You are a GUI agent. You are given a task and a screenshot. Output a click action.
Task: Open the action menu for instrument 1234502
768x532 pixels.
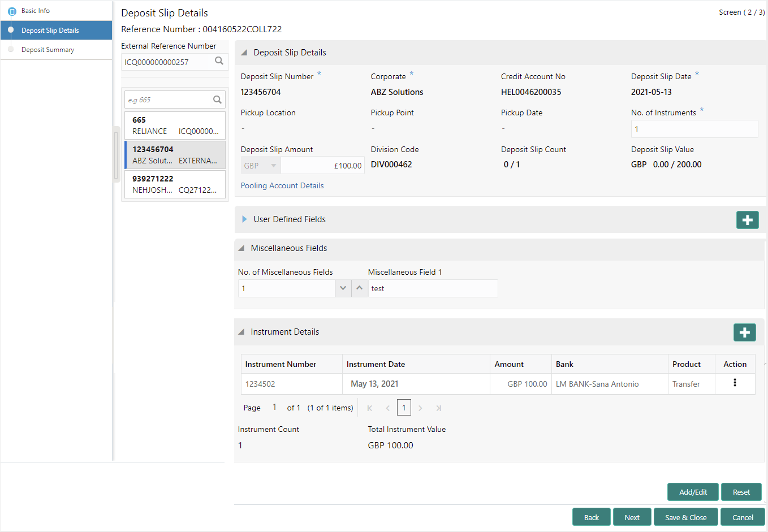[x=735, y=383]
